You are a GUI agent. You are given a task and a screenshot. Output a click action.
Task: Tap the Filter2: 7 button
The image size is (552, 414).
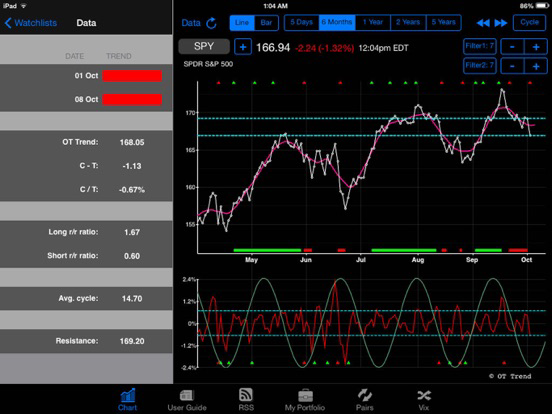tap(479, 65)
